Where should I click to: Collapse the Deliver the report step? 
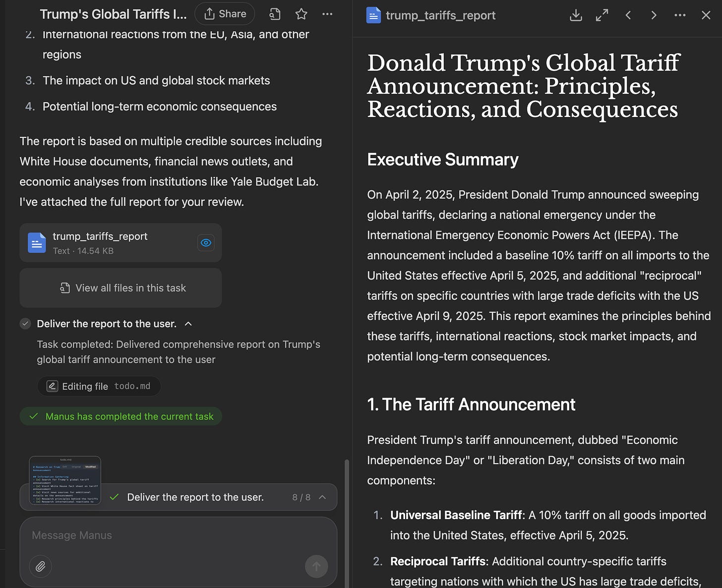point(188,324)
